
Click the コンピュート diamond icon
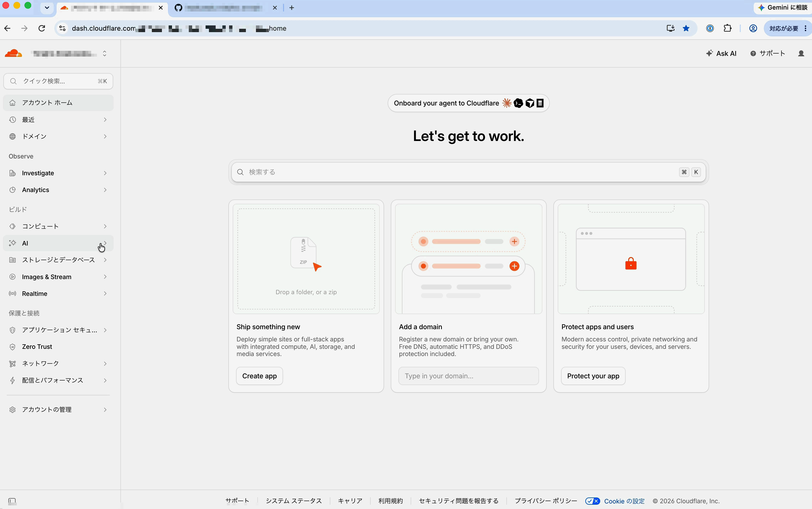pos(12,226)
